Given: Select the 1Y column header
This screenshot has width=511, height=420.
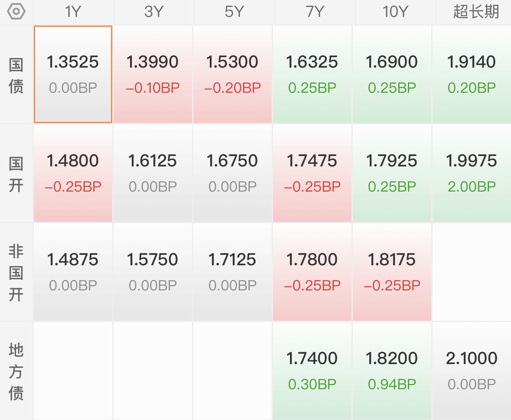Looking at the screenshot, I should click(73, 12).
